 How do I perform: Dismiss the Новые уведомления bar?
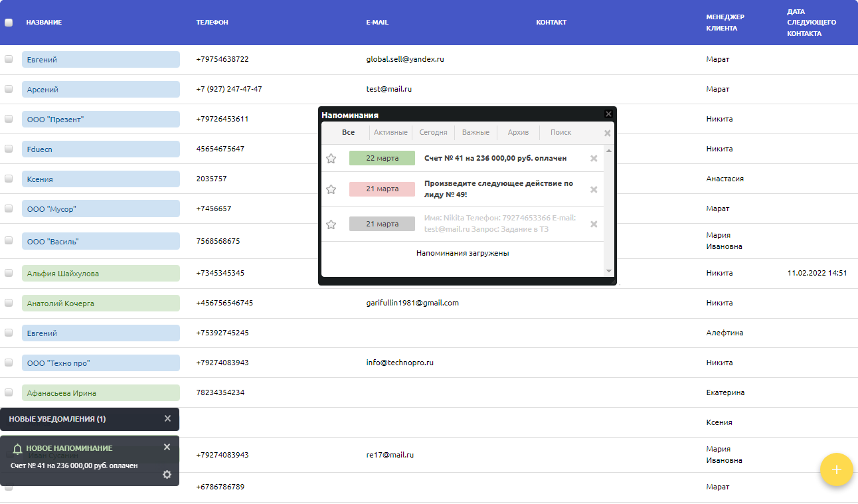(167, 418)
